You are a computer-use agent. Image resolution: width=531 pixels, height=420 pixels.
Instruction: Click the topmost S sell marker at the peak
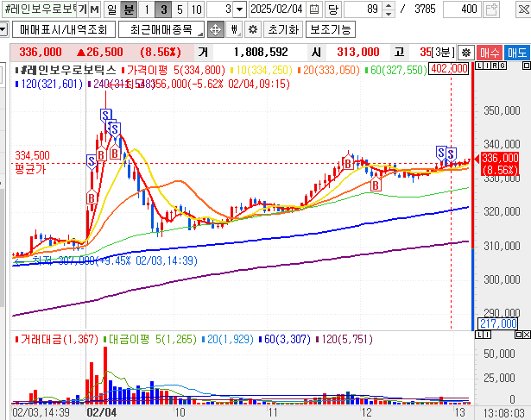[x=105, y=116]
